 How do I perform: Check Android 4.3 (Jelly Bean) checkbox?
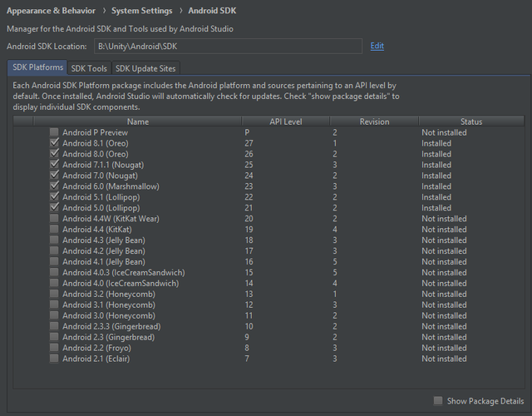[x=54, y=240]
